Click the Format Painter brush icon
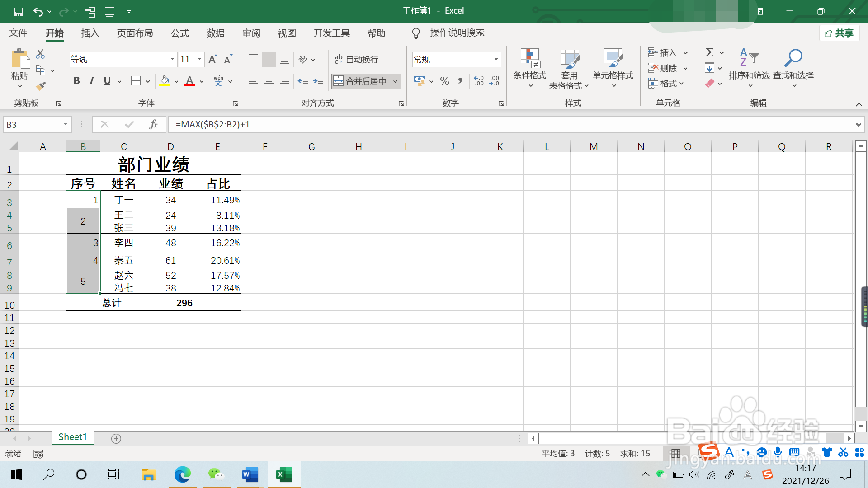868x488 pixels. (x=41, y=85)
